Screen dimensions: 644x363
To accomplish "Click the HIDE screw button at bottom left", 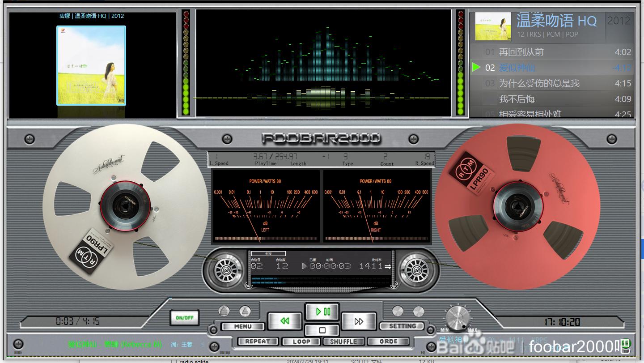I will click(x=18, y=344).
